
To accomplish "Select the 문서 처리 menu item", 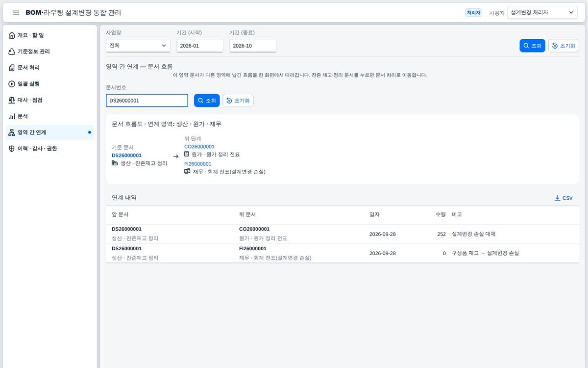I will point(50,68).
